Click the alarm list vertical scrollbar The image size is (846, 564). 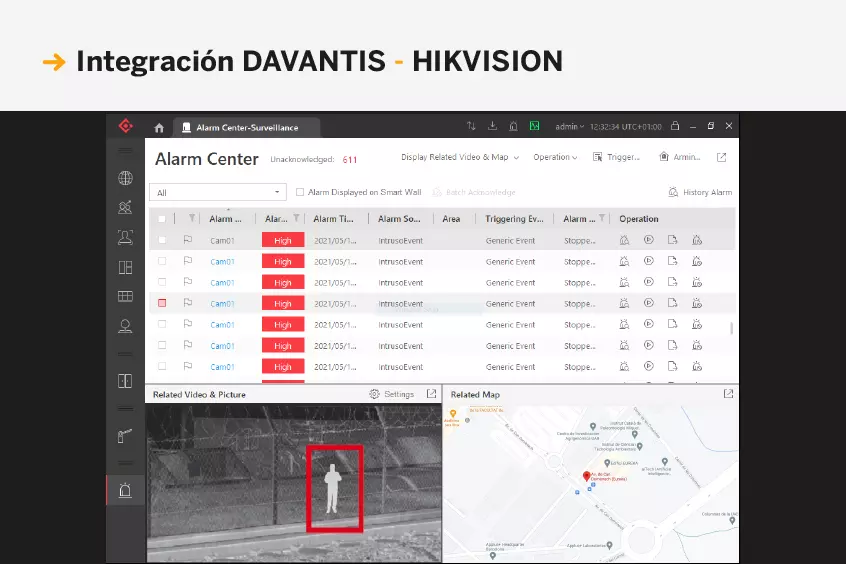click(x=732, y=328)
